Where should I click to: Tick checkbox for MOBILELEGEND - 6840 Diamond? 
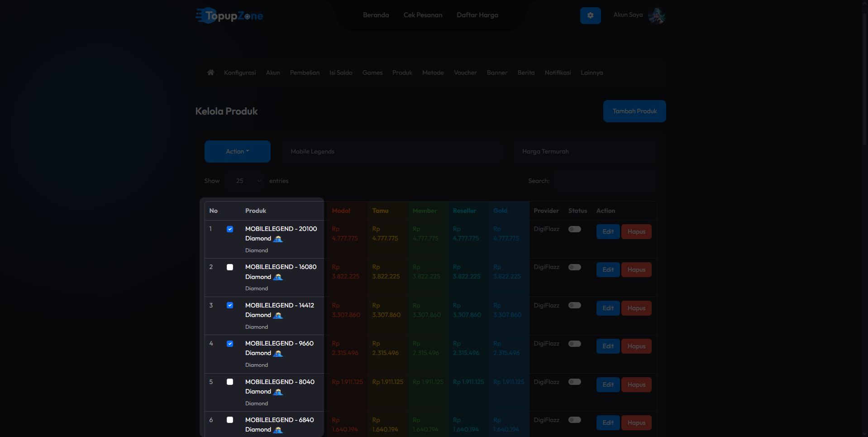(x=230, y=420)
